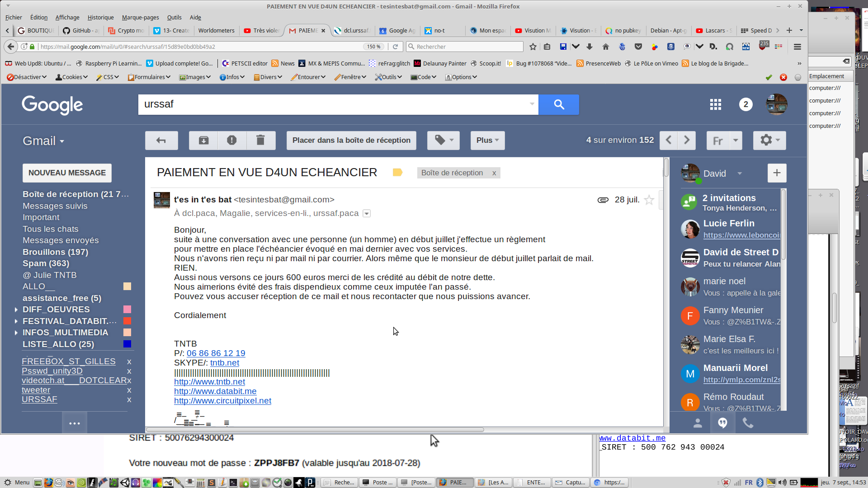Open the Historique menu
Screen dimensions: 868x488
(x=100, y=18)
